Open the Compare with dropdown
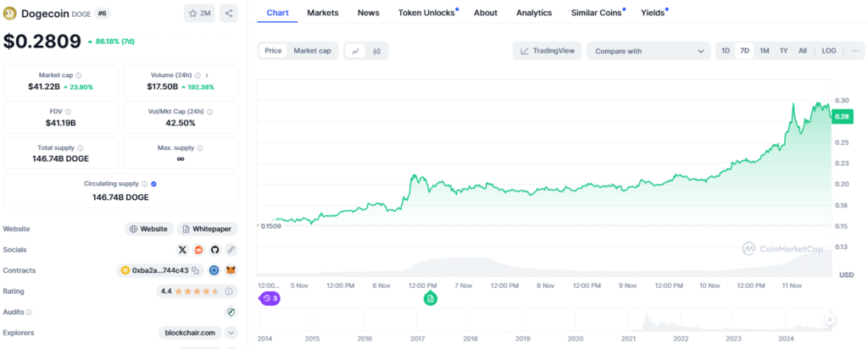This screenshot has width=868, height=349. point(648,51)
